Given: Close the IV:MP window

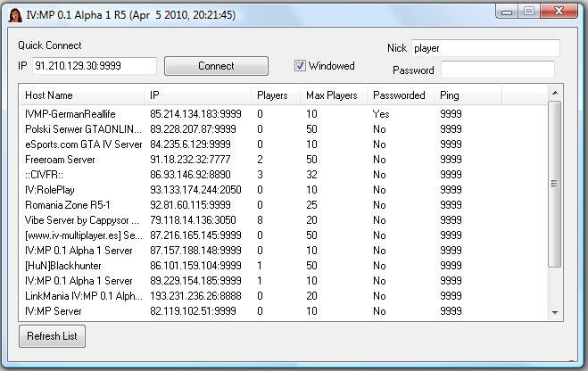Looking at the screenshot, I should [x=559, y=12].
